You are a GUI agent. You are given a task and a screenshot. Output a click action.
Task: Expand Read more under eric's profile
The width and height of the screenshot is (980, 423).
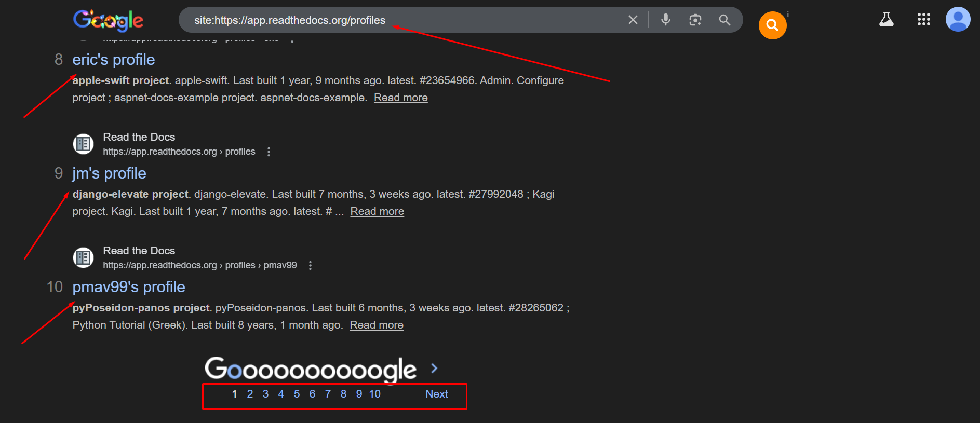[x=400, y=98]
